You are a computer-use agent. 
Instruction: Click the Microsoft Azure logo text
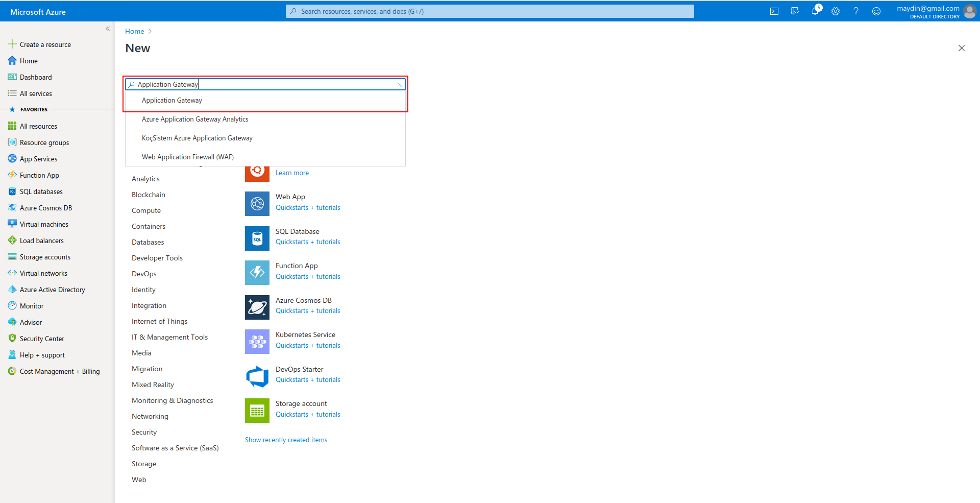[38, 12]
